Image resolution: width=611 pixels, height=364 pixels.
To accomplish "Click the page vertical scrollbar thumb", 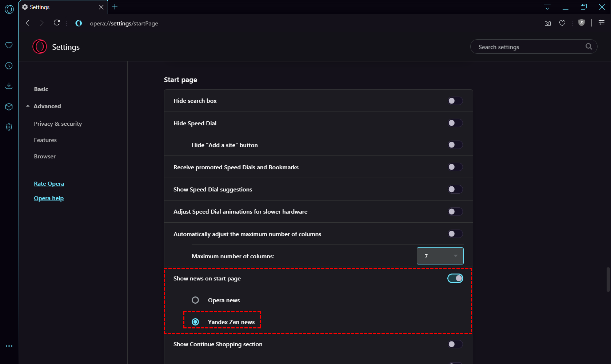I will pos(608,279).
